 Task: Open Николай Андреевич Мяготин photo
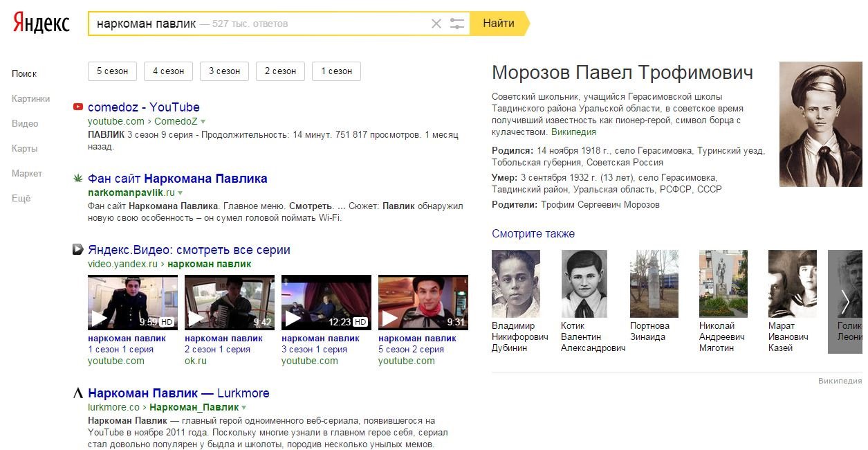(723, 284)
